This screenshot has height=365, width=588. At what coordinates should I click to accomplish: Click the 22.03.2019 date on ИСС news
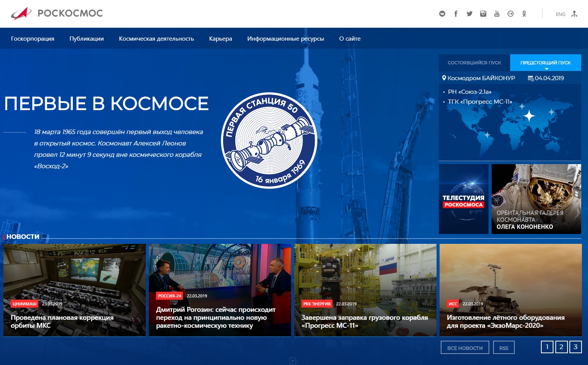[473, 304]
